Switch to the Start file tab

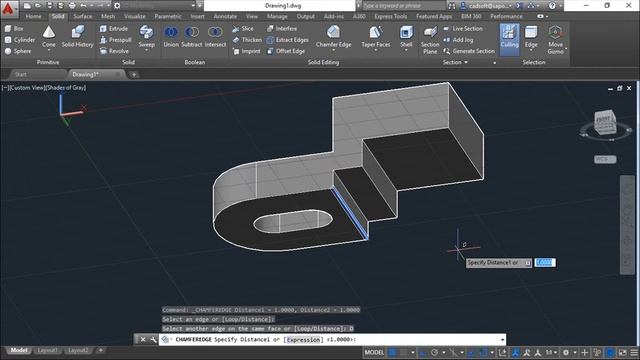[x=20, y=74]
